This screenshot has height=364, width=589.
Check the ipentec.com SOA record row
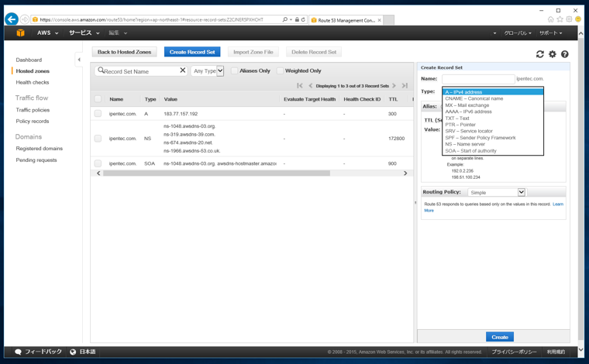tap(98, 163)
